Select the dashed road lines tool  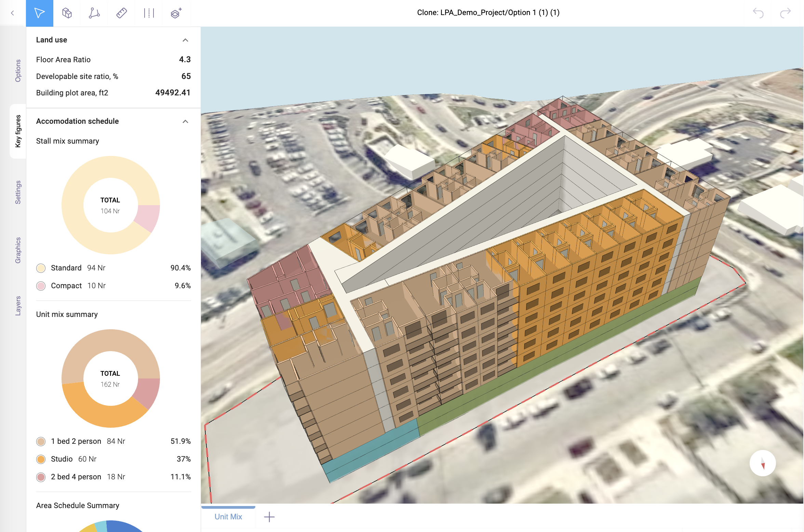pyautogui.click(x=149, y=13)
